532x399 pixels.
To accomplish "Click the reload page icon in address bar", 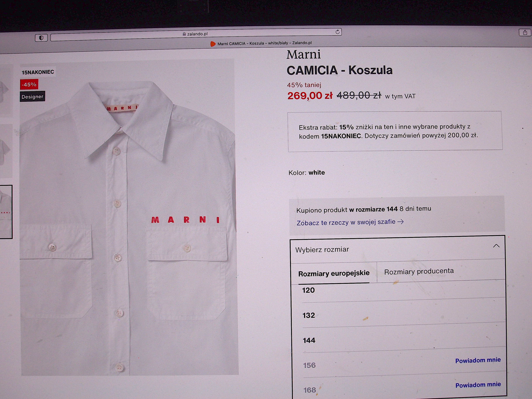I will coord(337,32).
